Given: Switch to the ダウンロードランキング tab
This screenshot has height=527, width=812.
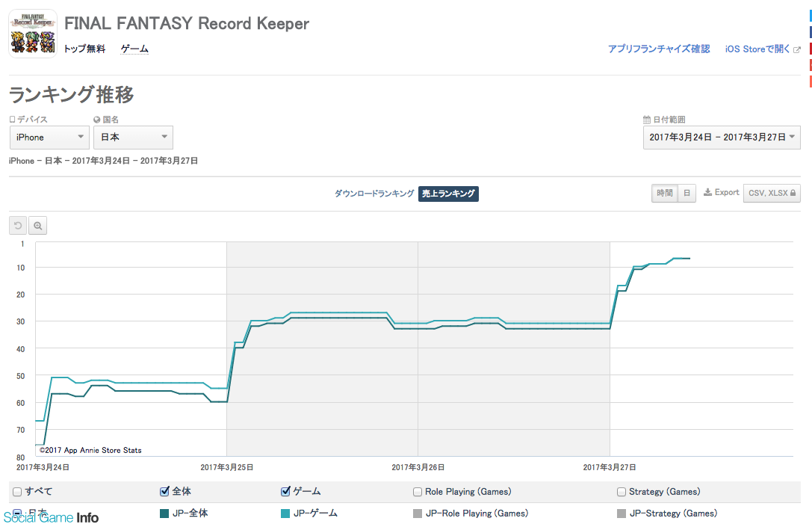Looking at the screenshot, I should pos(374,194).
